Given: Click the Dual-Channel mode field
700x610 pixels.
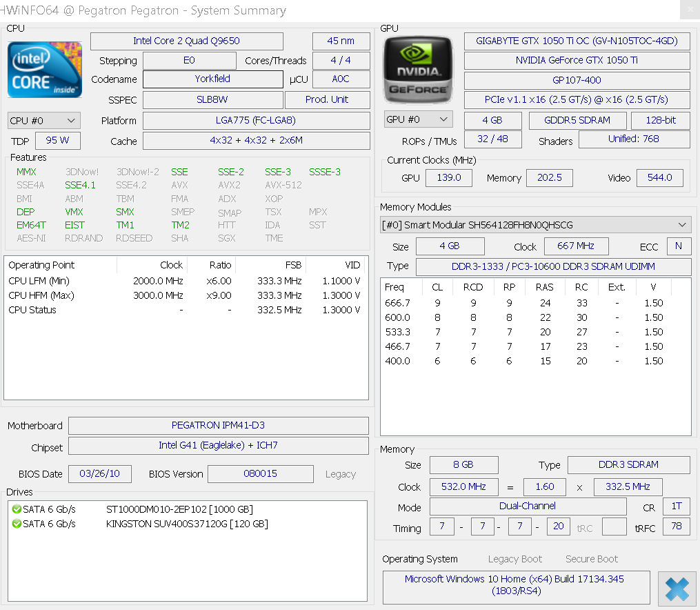Looking at the screenshot, I should 528,506.
